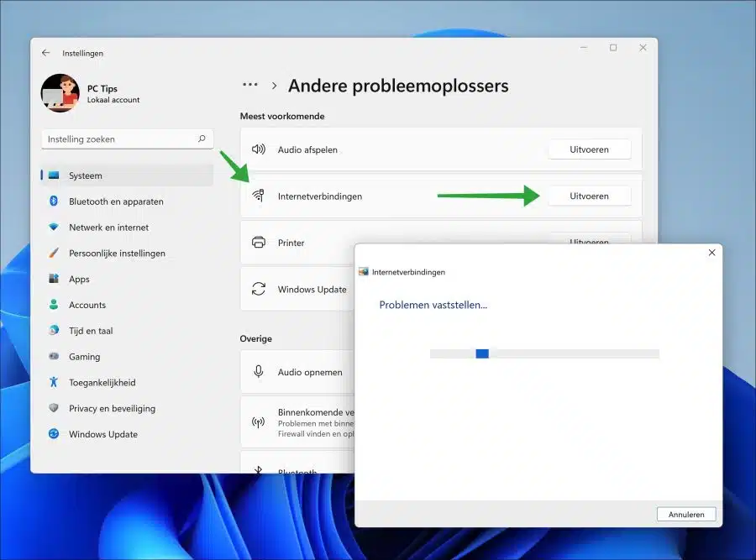The image size is (756, 560).
Task: Click the Windows Update refresh arrows icon
Action: coord(259,289)
